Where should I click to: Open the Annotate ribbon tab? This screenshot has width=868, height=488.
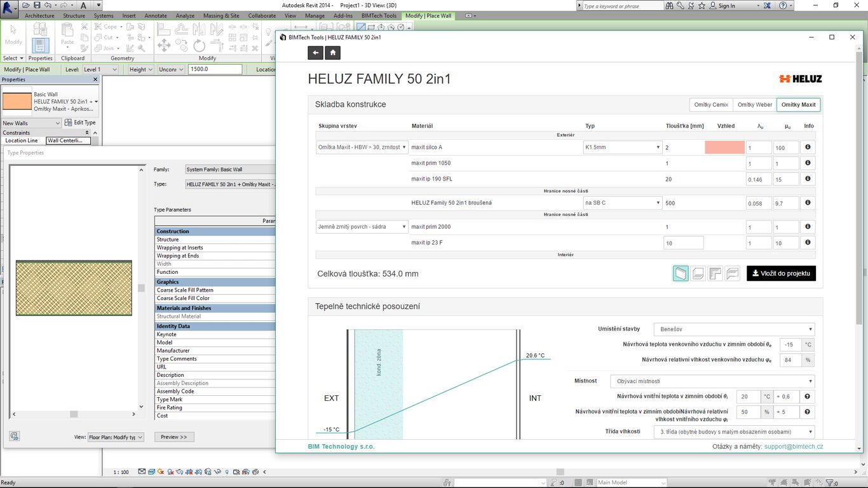pos(156,16)
